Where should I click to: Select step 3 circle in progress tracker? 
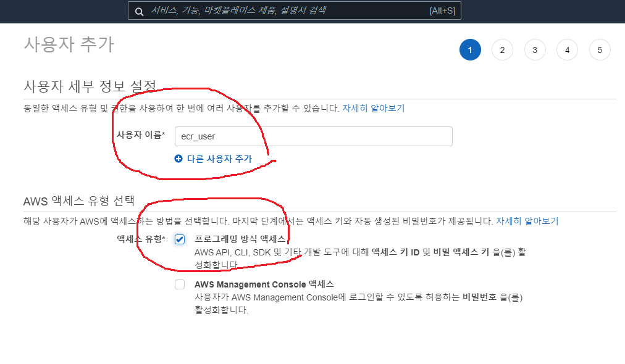pos(535,50)
